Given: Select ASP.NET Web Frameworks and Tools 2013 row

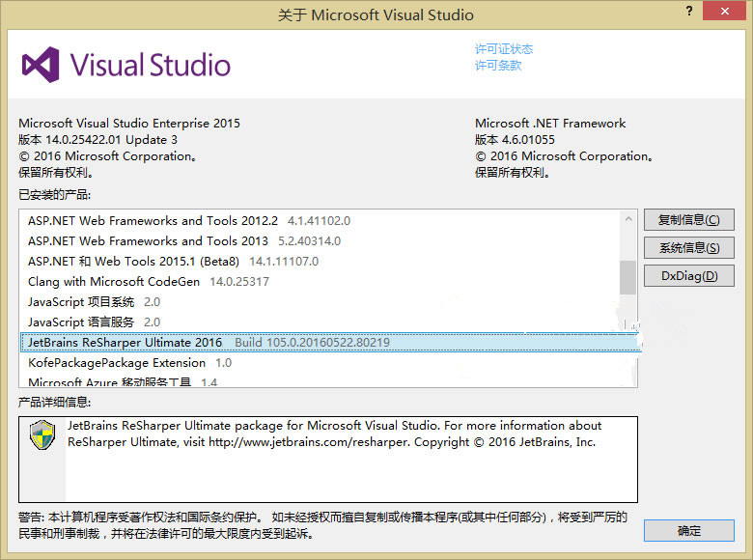Looking at the screenshot, I should pyautogui.click(x=320, y=241).
